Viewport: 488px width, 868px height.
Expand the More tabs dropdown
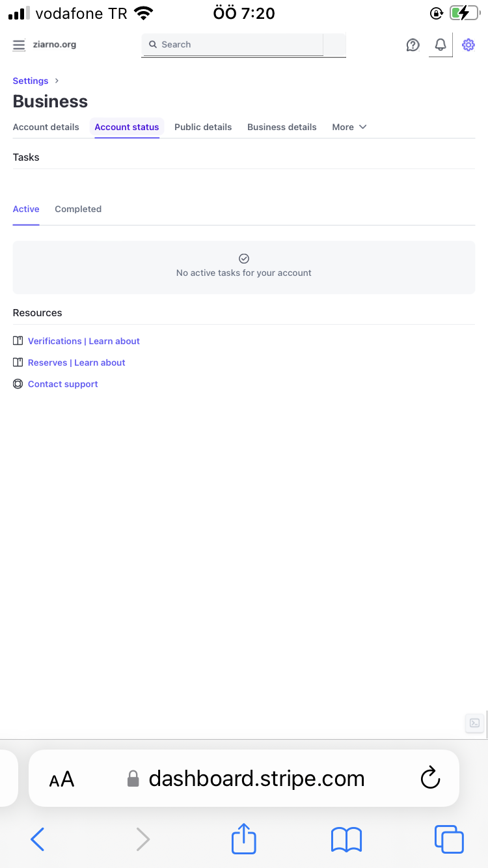pyautogui.click(x=349, y=127)
